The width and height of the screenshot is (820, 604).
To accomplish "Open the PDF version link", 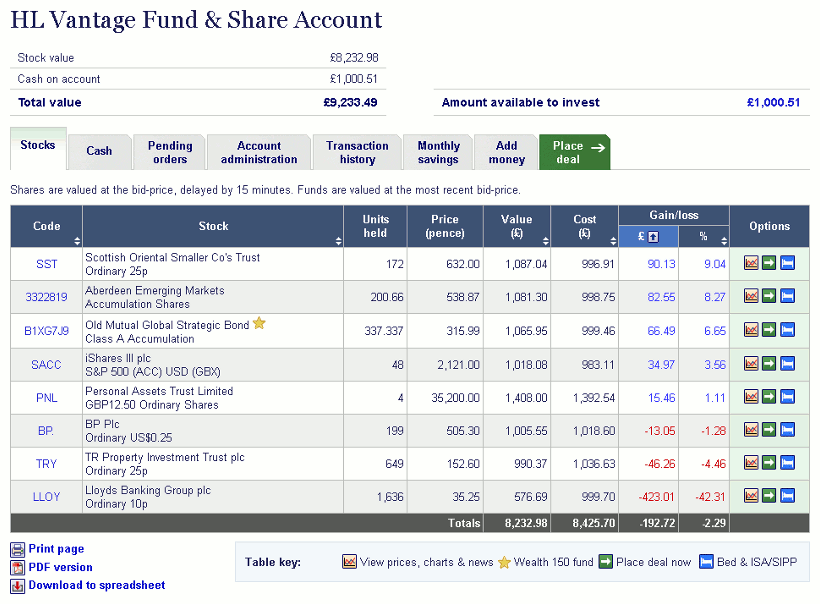I will pos(61,567).
